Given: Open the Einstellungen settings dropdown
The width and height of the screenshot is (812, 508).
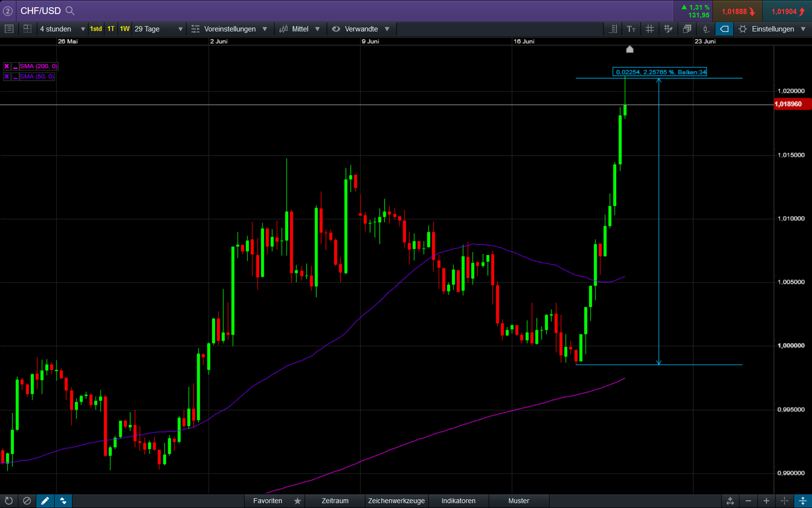Looking at the screenshot, I should point(772,29).
